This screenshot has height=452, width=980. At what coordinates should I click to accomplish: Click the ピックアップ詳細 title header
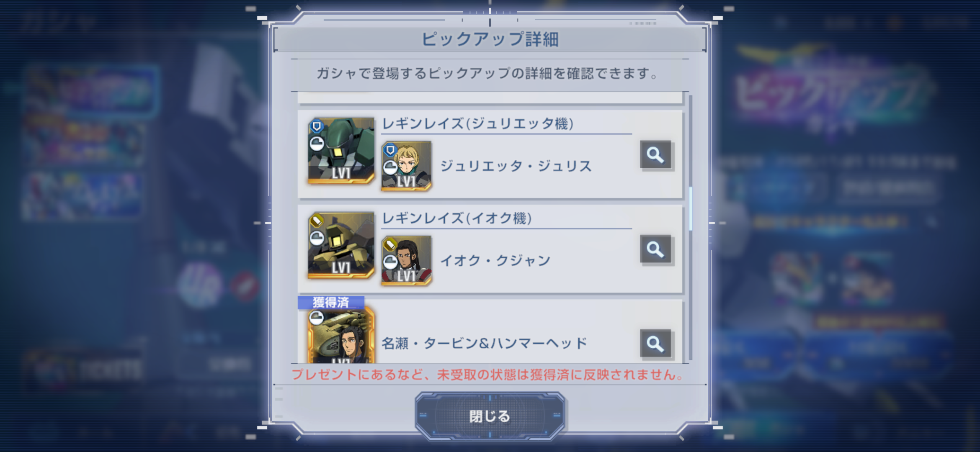(490, 39)
